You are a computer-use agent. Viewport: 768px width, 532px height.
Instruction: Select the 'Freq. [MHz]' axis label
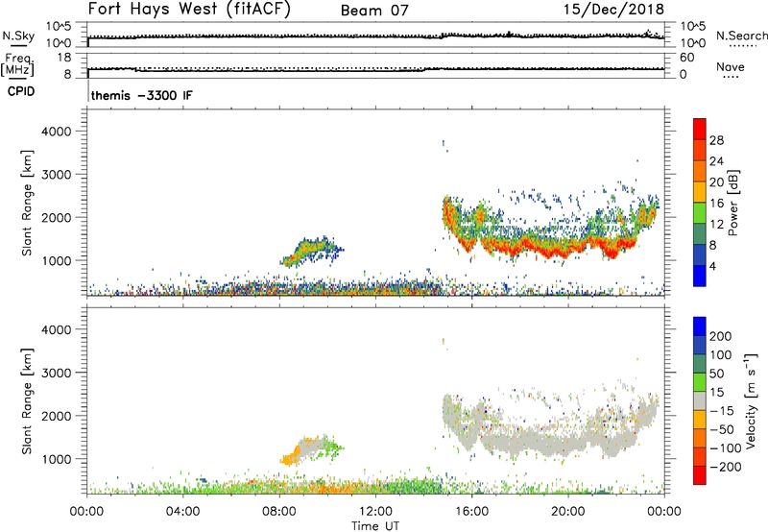(17, 64)
